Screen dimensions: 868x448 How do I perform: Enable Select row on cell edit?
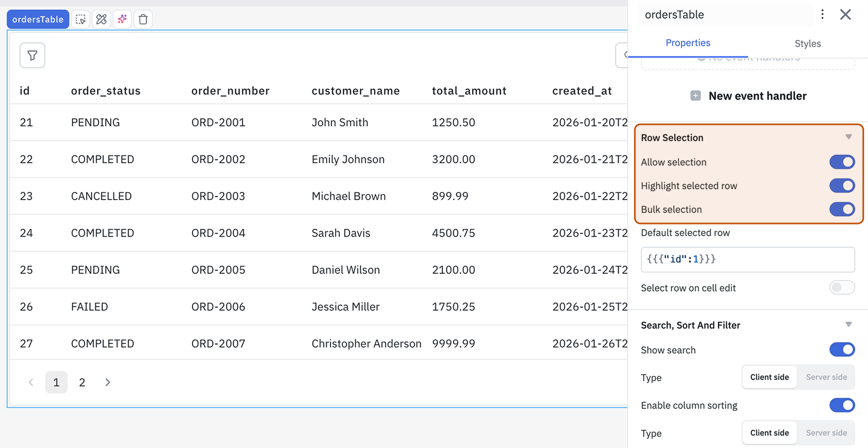pyautogui.click(x=842, y=287)
